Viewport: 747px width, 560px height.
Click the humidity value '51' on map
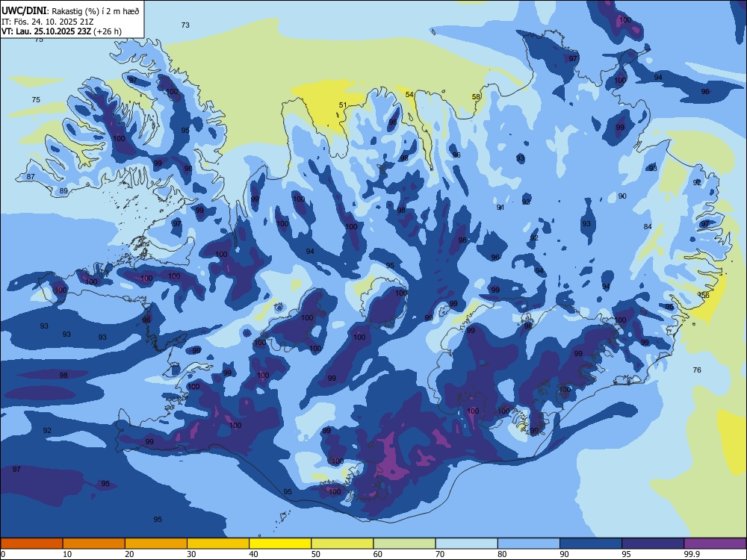(x=343, y=105)
